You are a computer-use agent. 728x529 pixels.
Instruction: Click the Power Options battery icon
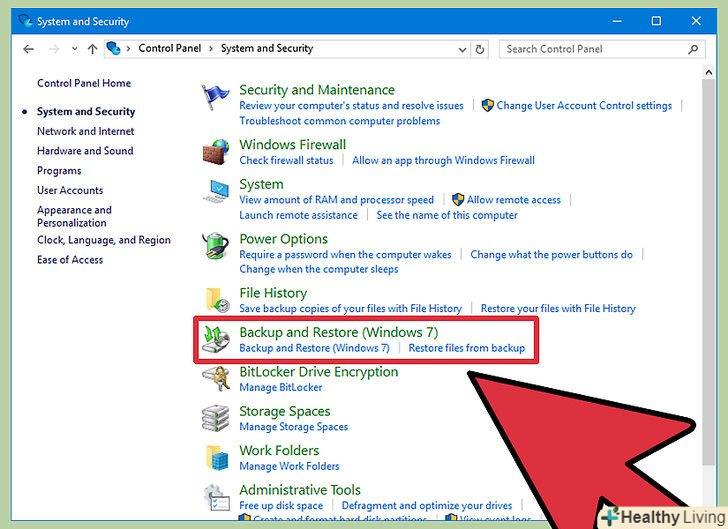click(x=215, y=246)
